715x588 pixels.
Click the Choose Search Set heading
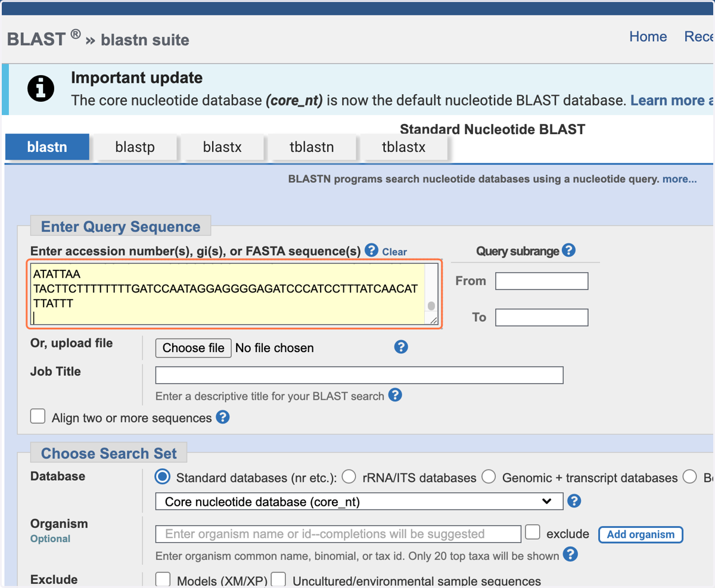point(108,453)
